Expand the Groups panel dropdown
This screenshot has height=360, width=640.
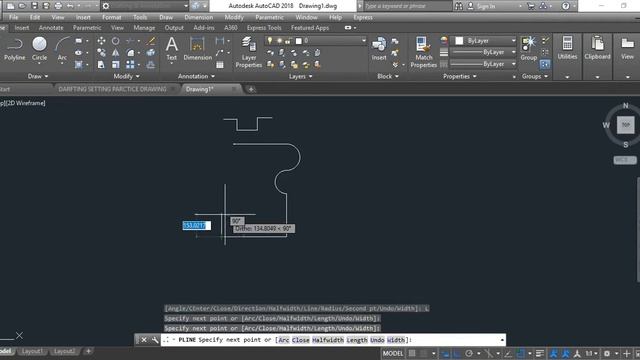click(x=534, y=76)
